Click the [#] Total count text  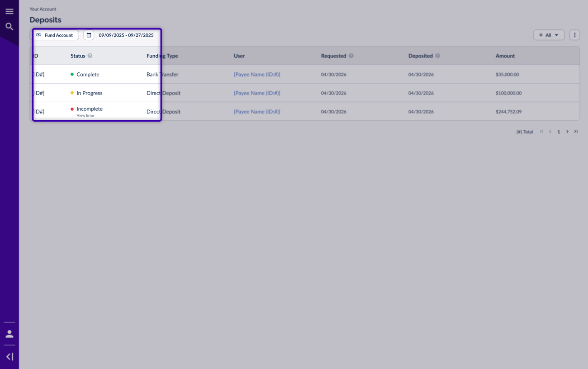point(525,132)
